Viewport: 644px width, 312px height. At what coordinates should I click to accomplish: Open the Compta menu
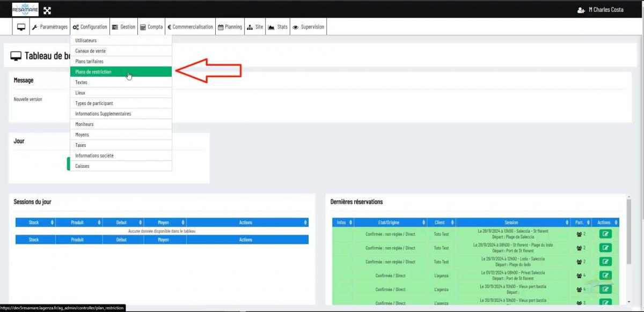151,27
